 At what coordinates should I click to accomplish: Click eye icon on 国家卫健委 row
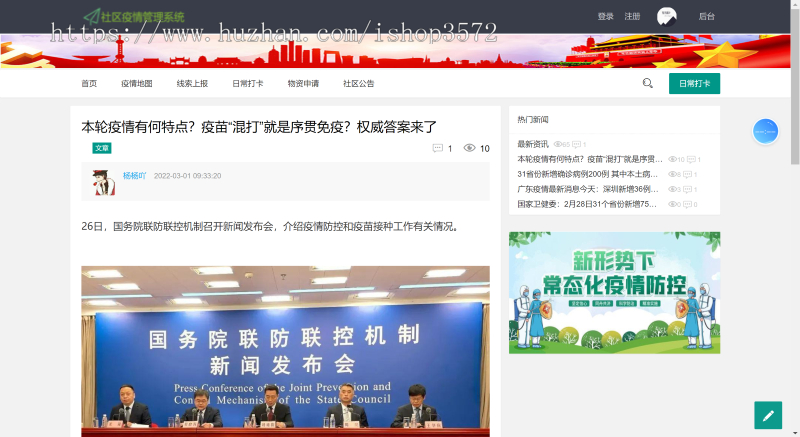672,204
